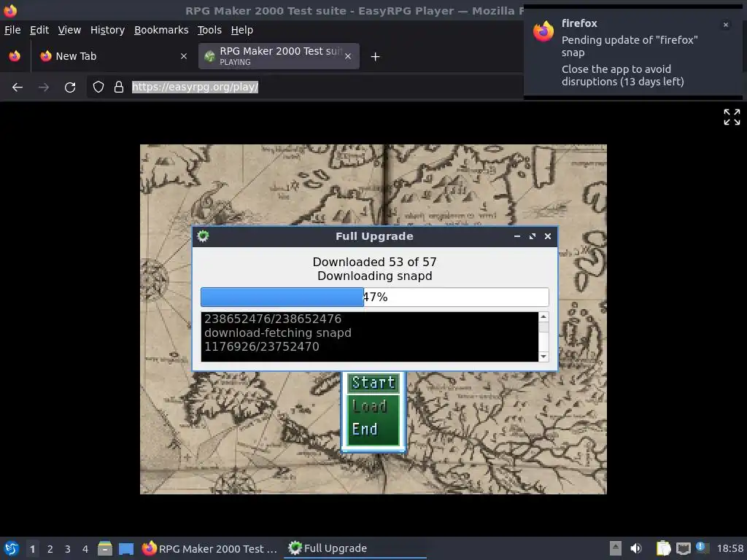Screen dimensions: 747x560
Task: Click the 'Downloaded 53 of 57' status text
Action: 374,262
